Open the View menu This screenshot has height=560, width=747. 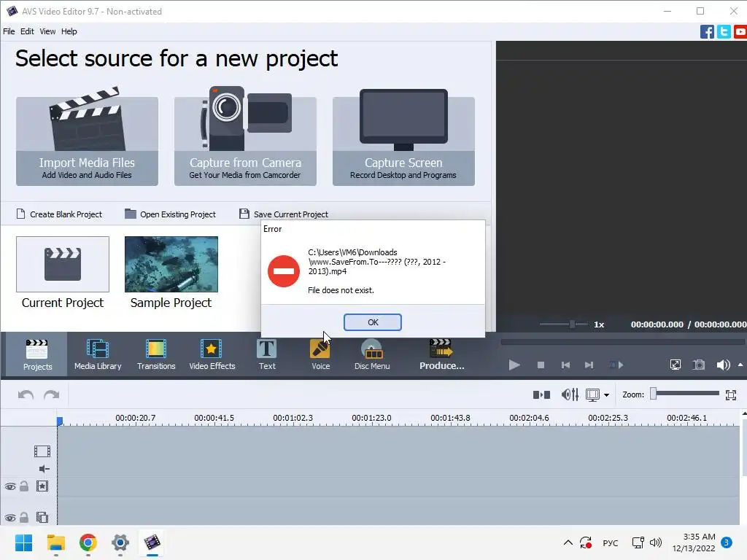pos(47,31)
